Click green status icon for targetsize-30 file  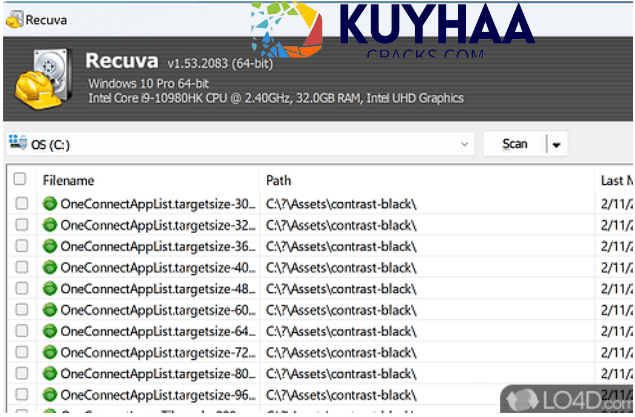50,203
